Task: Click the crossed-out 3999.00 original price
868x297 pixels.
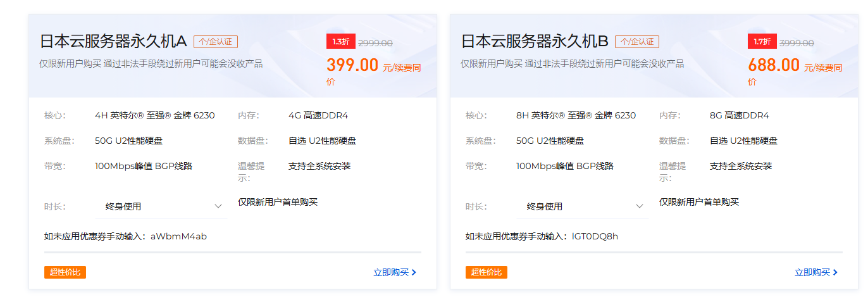Action: (x=797, y=43)
